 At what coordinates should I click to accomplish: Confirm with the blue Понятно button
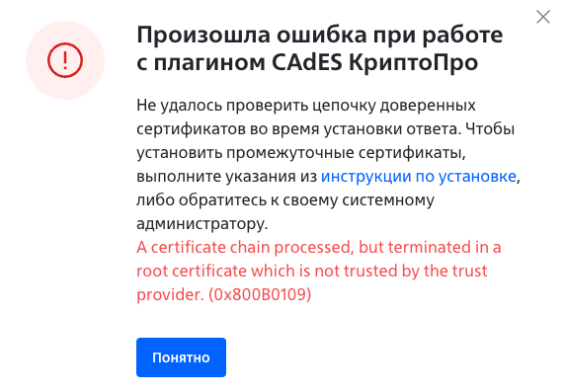pos(181,357)
